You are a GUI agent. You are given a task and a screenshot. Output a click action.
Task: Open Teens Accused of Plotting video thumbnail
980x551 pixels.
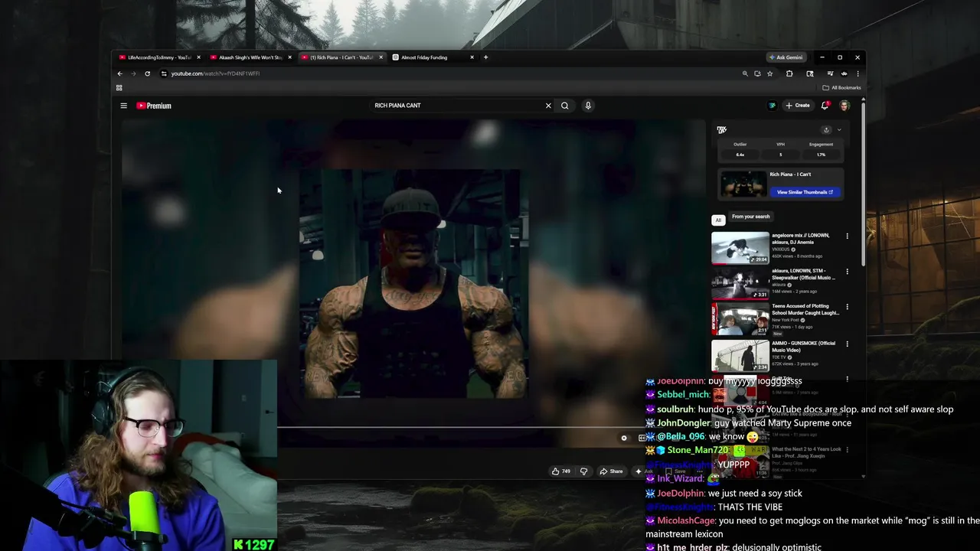(x=740, y=318)
